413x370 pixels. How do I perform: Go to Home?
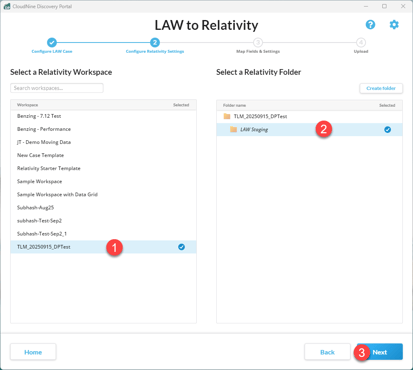pos(33,352)
